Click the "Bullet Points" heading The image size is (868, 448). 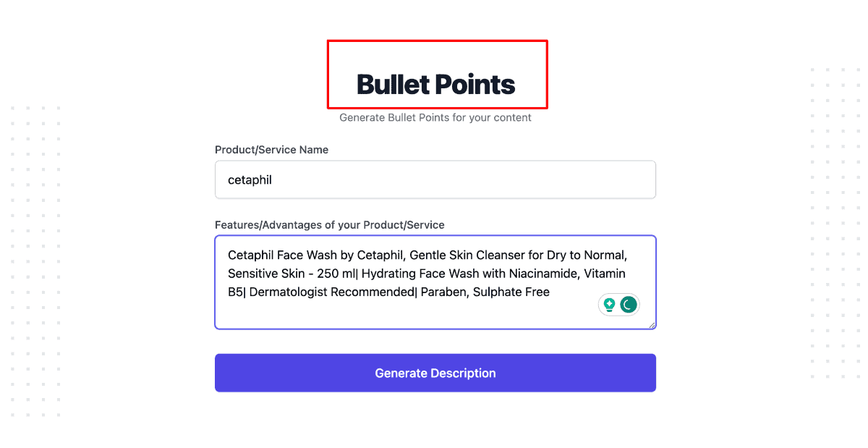[x=435, y=85]
